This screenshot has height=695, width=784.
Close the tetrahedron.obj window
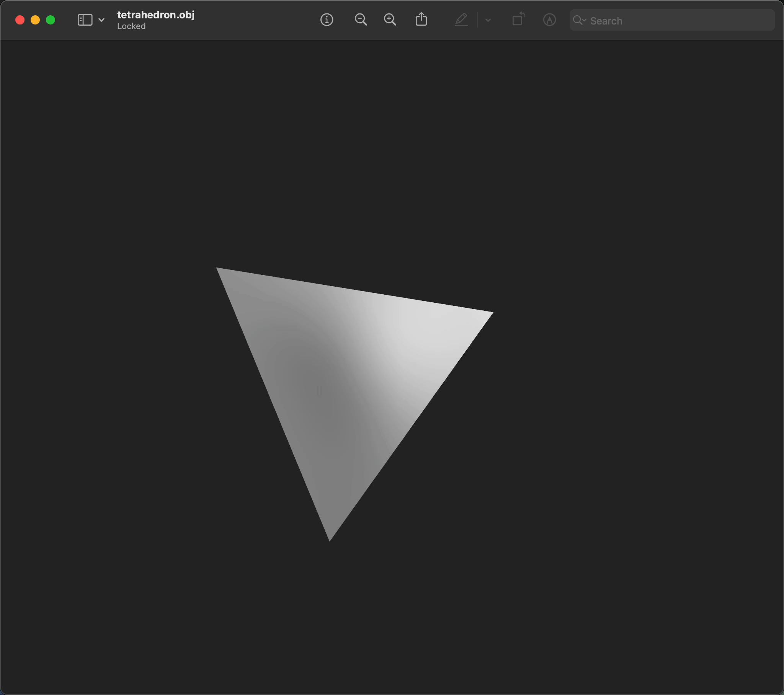20,20
